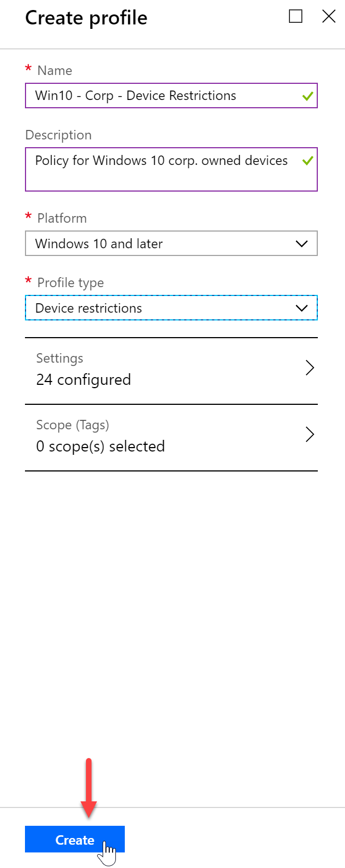
Task: Click the '24 configured' text
Action: coord(84,380)
